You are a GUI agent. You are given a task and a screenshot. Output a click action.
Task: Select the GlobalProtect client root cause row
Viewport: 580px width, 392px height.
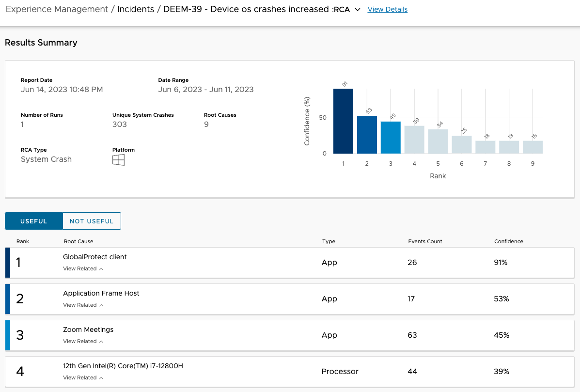(95, 257)
